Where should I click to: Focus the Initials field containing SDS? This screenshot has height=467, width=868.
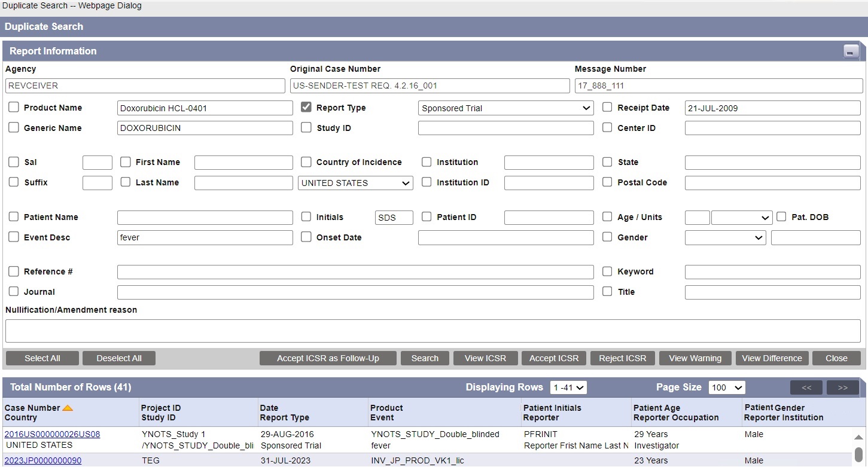394,218
